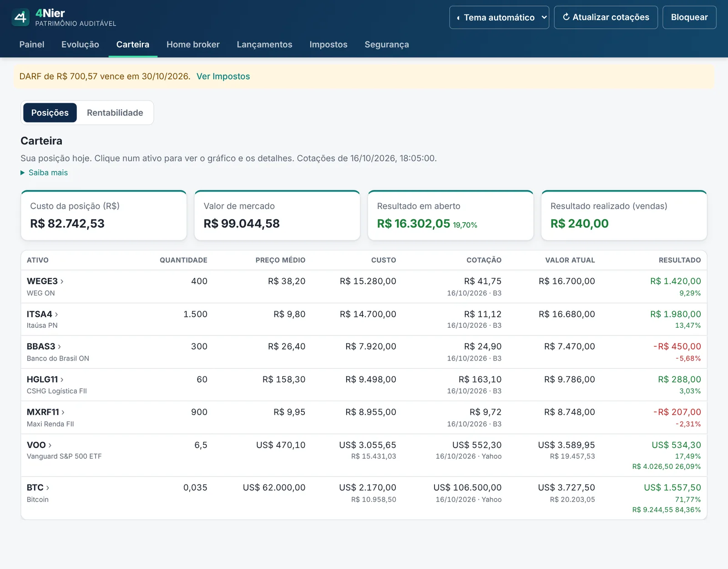Open the Tema automático theme dropdown
728x569 pixels.
pos(499,17)
